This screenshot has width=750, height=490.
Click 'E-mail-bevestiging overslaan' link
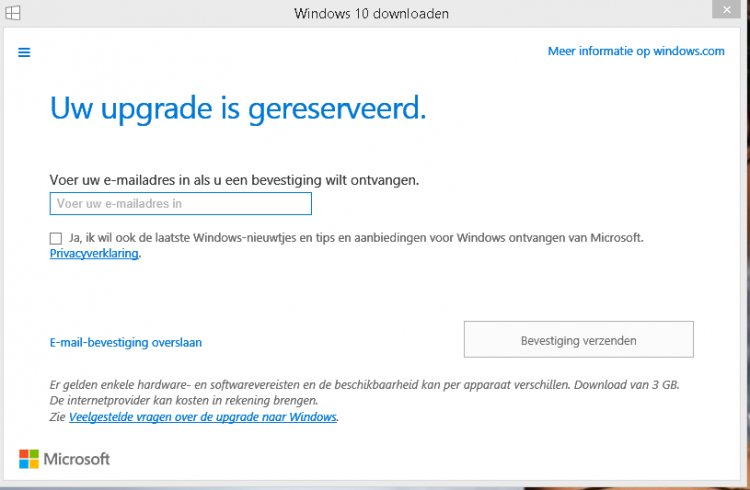[x=126, y=342]
